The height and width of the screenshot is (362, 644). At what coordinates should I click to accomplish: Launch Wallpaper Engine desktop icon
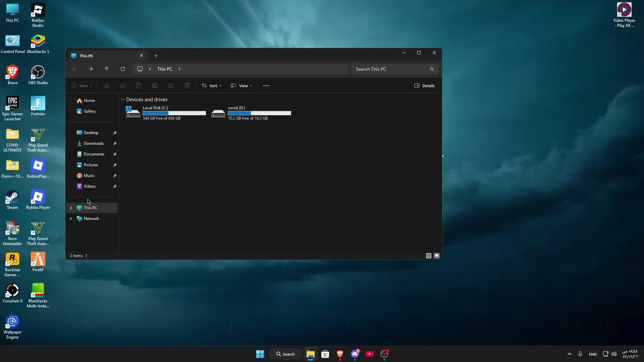pos(13,327)
